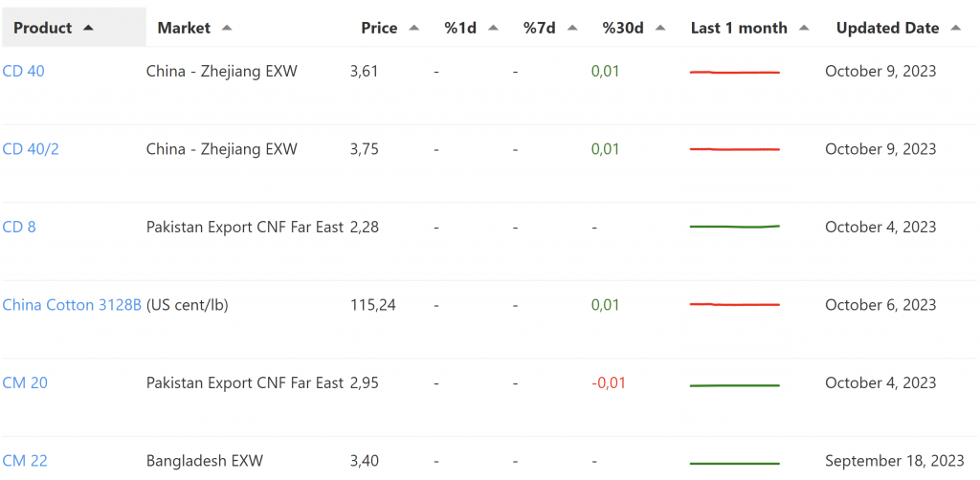Click the Product column header label

43,28
